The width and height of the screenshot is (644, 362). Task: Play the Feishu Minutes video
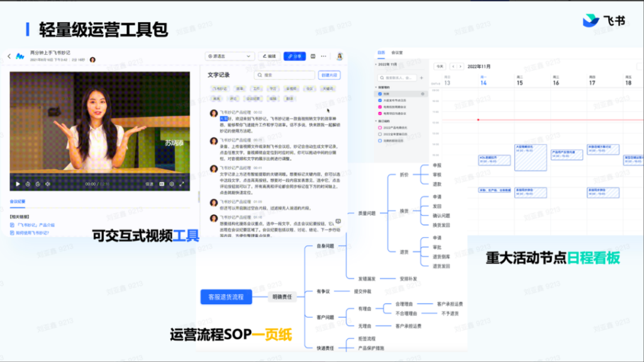(18, 184)
